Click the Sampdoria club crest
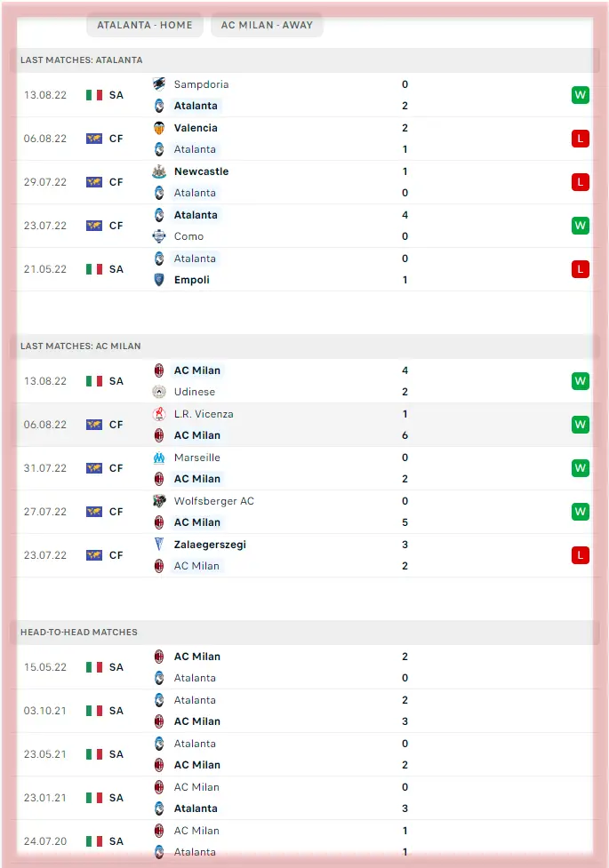Image resolution: width=609 pixels, height=868 pixels. point(159,84)
